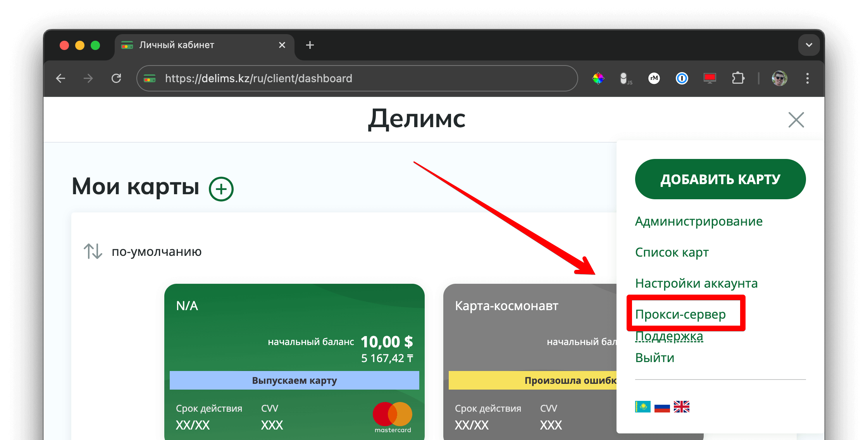Open the rM extension icon
This screenshot has width=868, height=440.
click(x=654, y=78)
